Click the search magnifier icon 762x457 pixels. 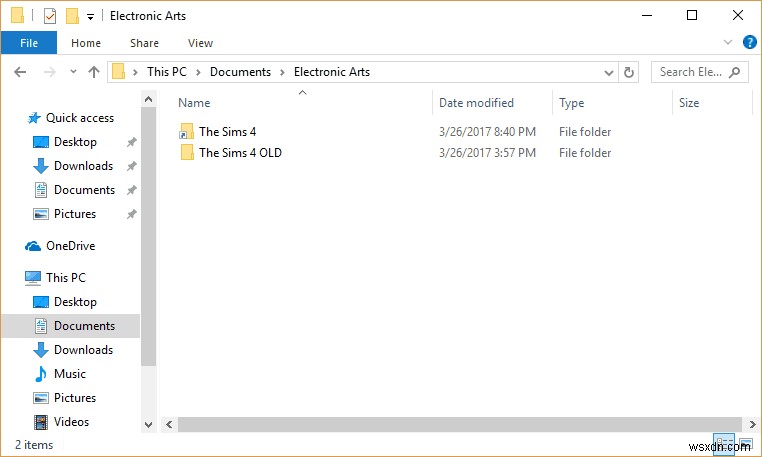735,72
